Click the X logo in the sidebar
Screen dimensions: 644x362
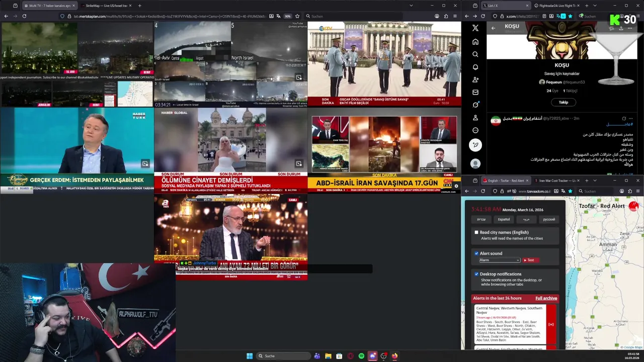click(x=475, y=28)
